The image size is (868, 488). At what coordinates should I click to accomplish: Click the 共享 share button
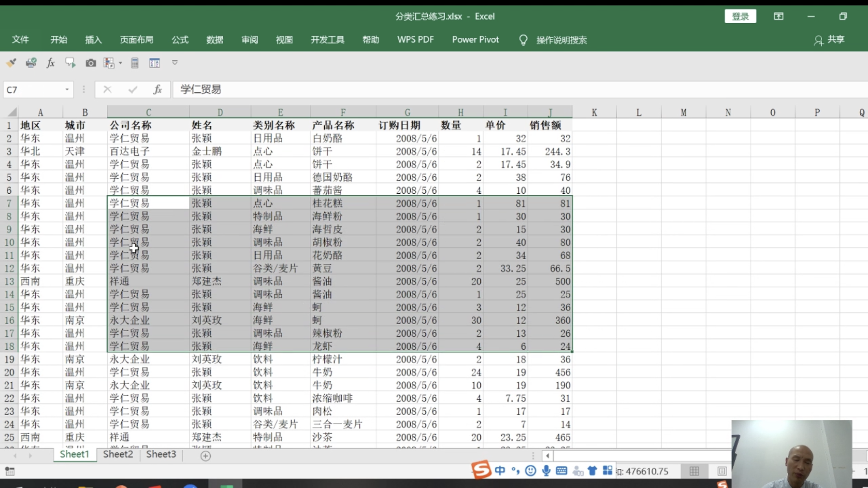829,40
